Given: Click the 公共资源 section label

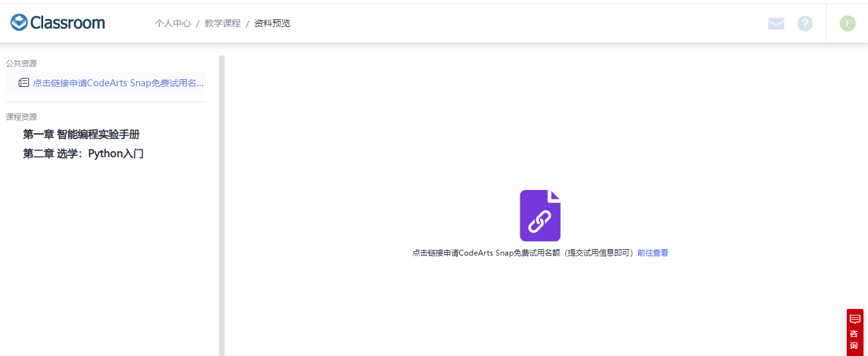Looking at the screenshot, I should point(21,64).
